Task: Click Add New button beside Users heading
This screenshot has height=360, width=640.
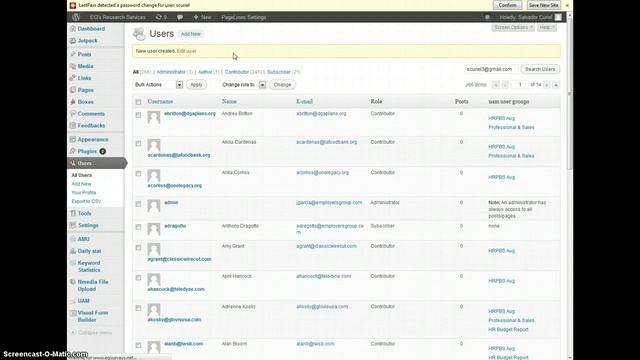Action: coord(191,34)
